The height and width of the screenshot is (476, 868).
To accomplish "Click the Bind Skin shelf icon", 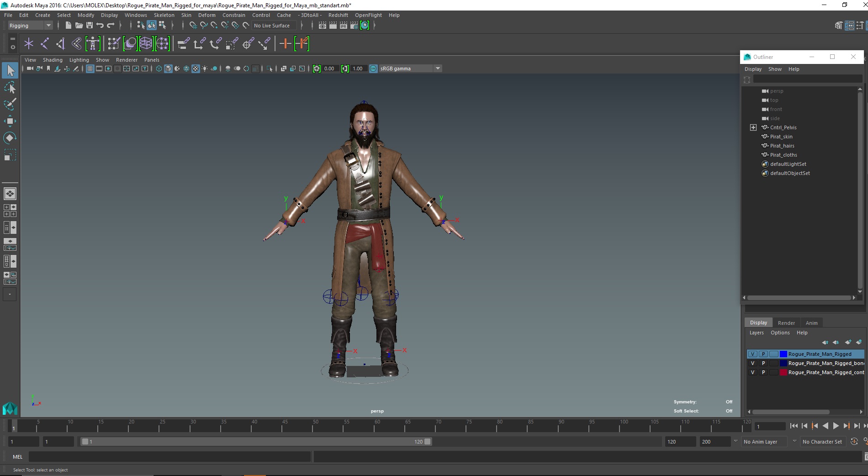I will coord(76,44).
